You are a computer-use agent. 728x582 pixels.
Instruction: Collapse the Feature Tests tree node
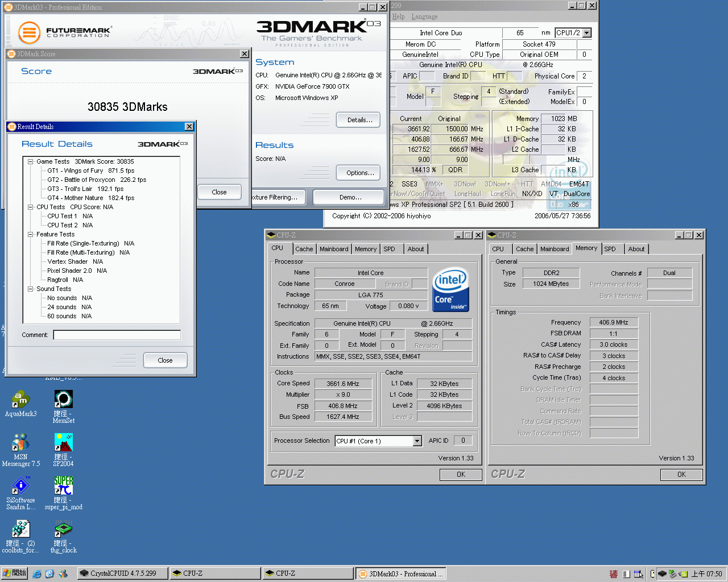(30, 234)
